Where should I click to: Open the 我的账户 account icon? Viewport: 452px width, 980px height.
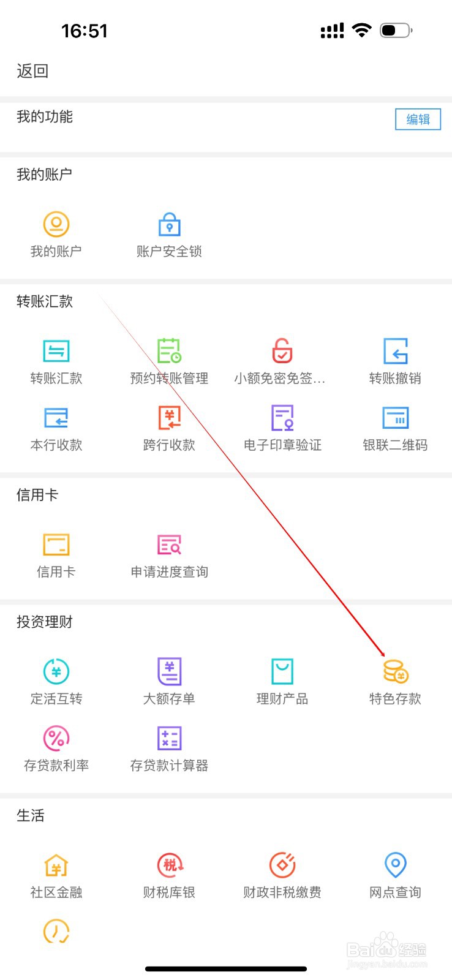pyautogui.click(x=56, y=224)
